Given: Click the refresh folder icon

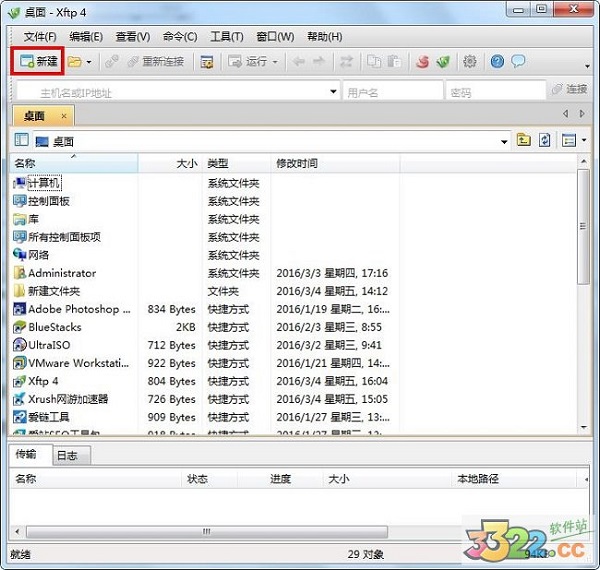Looking at the screenshot, I should [545, 140].
